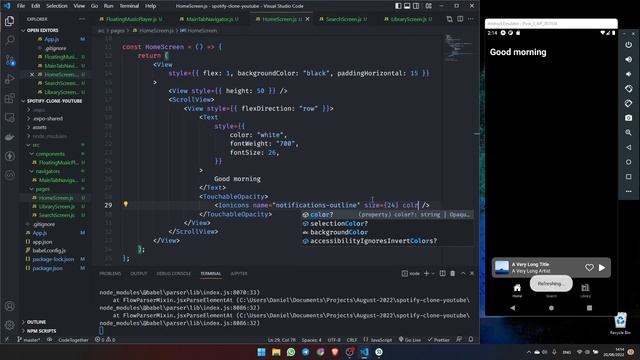
Task: Switch to the DEBUG CONSOLE panel tab
Action: [x=173, y=273]
